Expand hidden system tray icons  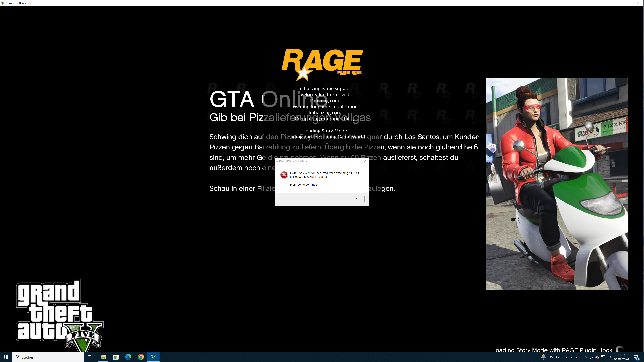coord(585,357)
